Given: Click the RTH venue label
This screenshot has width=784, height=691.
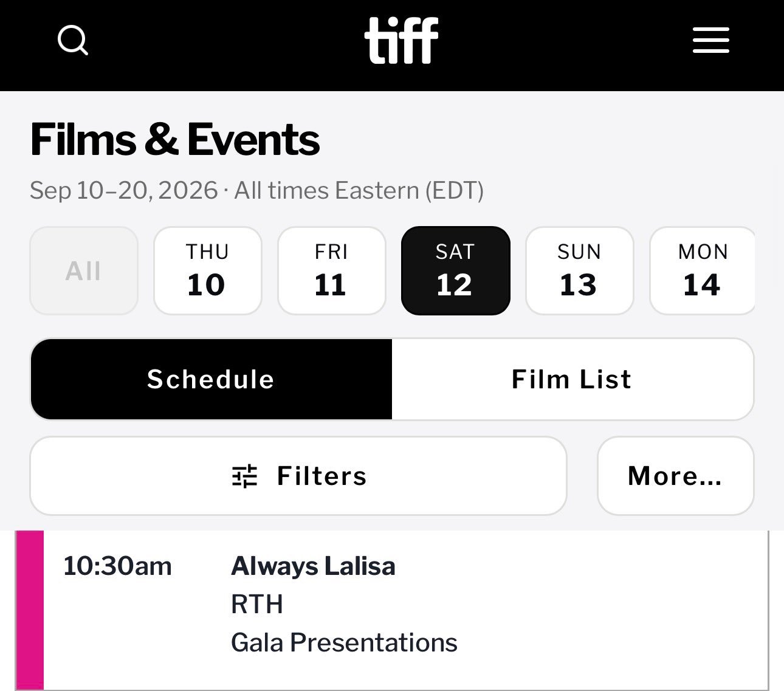Looking at the screenshot, I should 257,605.
